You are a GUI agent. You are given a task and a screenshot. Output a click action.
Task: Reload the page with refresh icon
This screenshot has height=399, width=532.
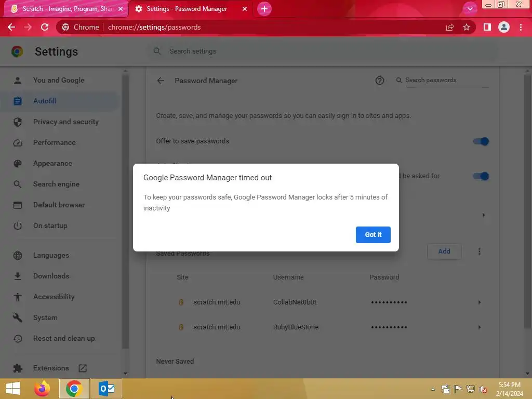pos(45,27)
